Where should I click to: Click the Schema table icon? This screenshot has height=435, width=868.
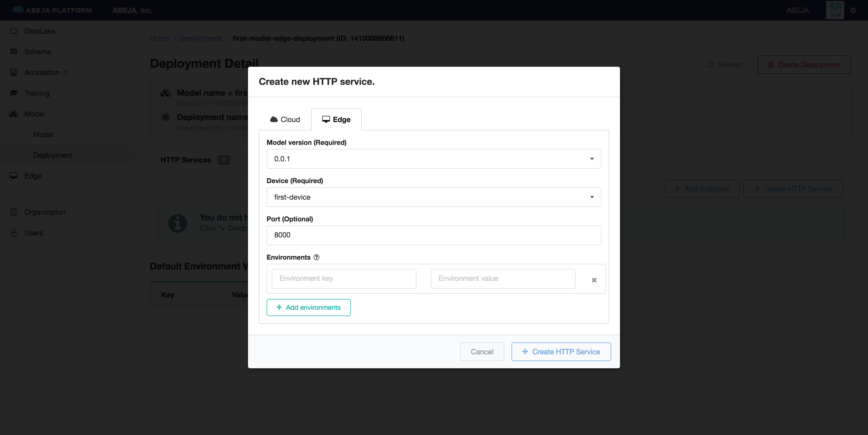pyautogui.click(x=13, y=51)
